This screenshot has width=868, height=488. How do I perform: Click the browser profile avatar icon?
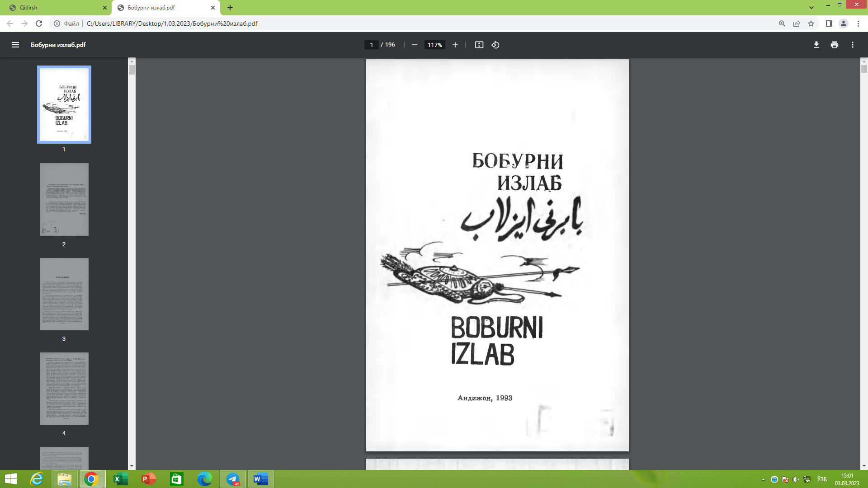[843, 23]
